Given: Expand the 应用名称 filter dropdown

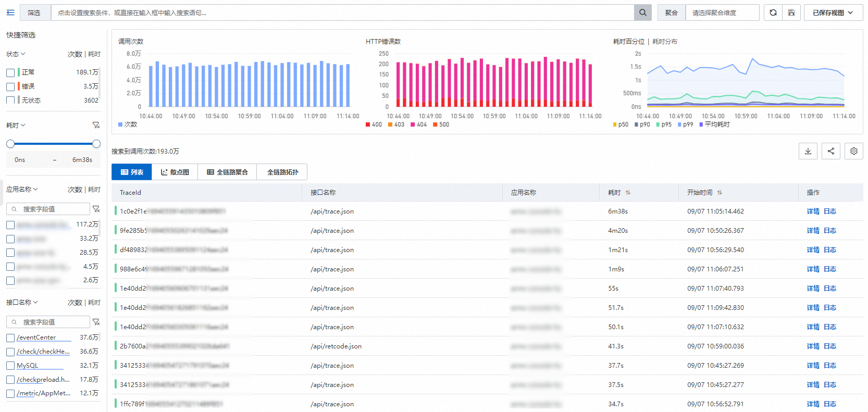Looking at the screenshot, I should [x=22, y=190].
